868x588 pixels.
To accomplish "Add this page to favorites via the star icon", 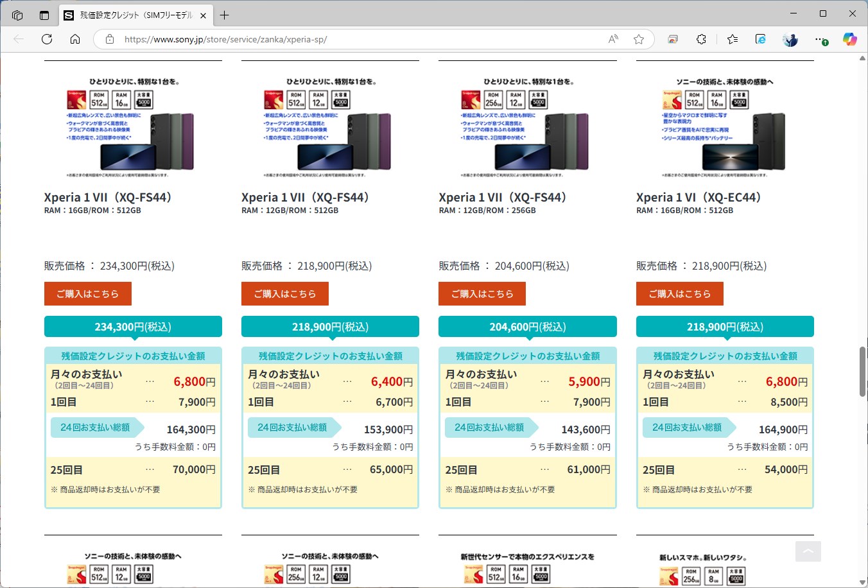I will click(x=639, y=39).
